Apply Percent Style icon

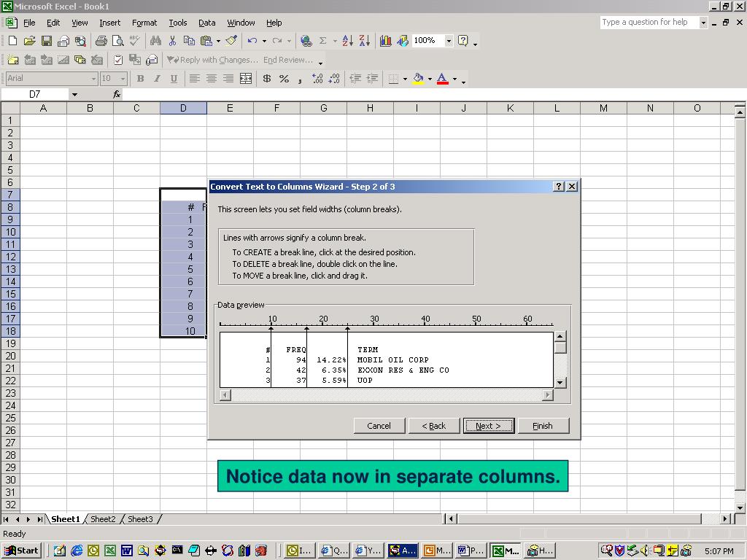tap(284, 79)
